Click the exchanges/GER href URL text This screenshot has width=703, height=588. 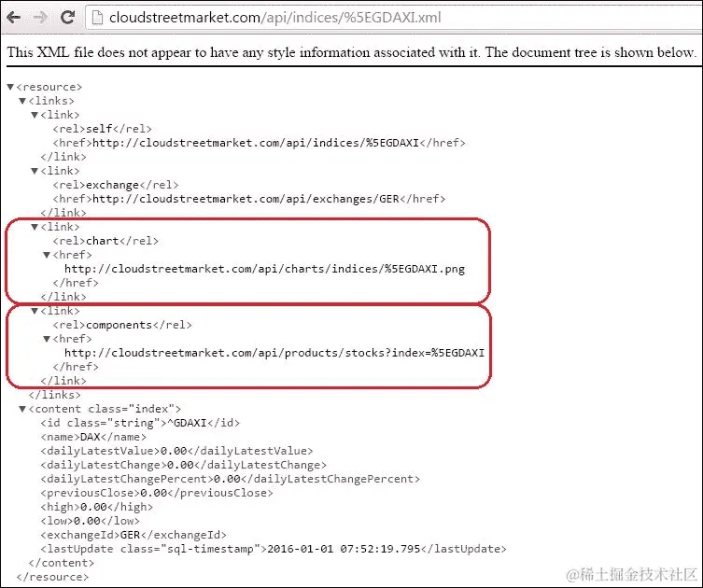[x=246, y=199]
